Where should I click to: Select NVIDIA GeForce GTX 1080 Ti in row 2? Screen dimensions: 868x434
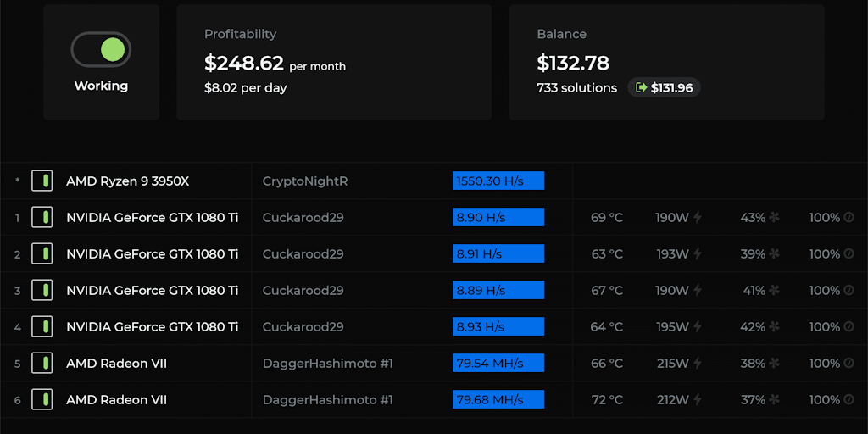point(153,254)
